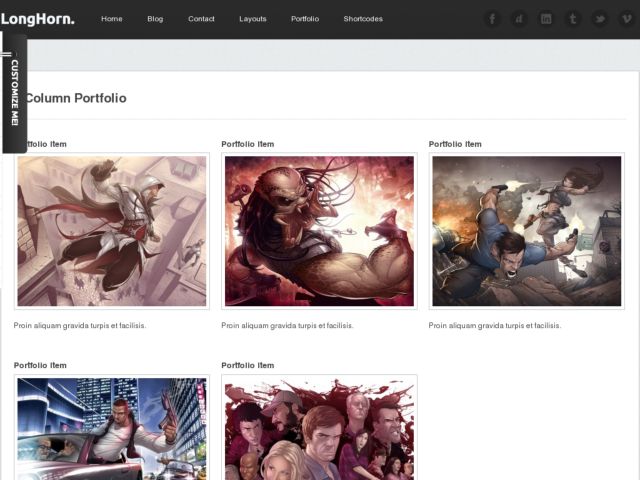The width and height of the screenshot is (640, 480).
Task: Click Portfolio Item title above explosion scene
Action: pyautogui.click(x=455, y=144)
